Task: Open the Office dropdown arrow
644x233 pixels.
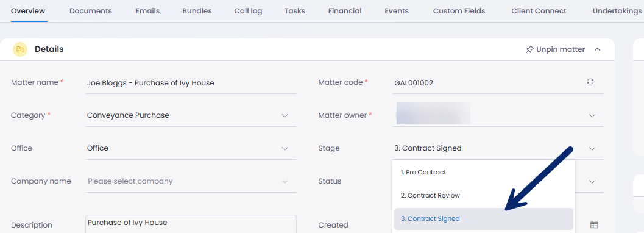Action: 285,148
